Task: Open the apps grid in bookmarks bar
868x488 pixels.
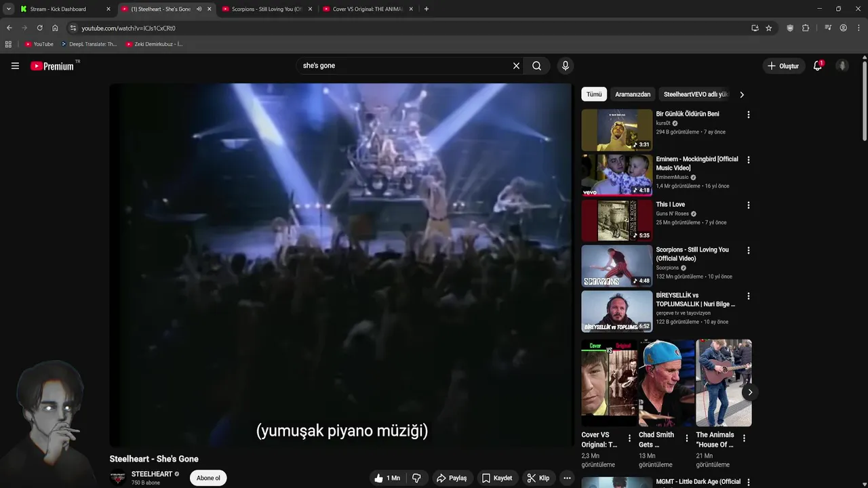Action: tap(8, 44)
